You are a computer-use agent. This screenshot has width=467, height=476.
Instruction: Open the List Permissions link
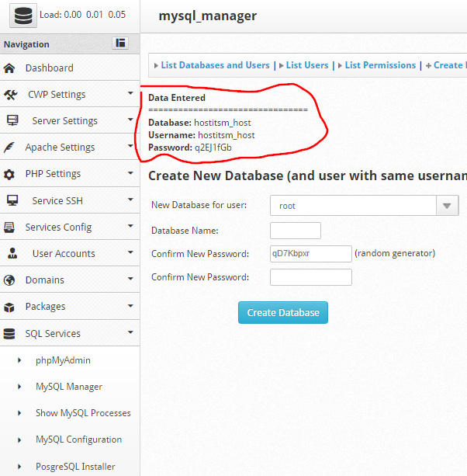[380, 65]
